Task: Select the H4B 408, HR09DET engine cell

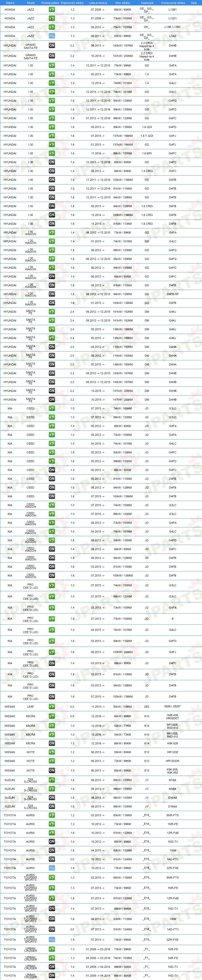Action: click(x=172, y=716)
